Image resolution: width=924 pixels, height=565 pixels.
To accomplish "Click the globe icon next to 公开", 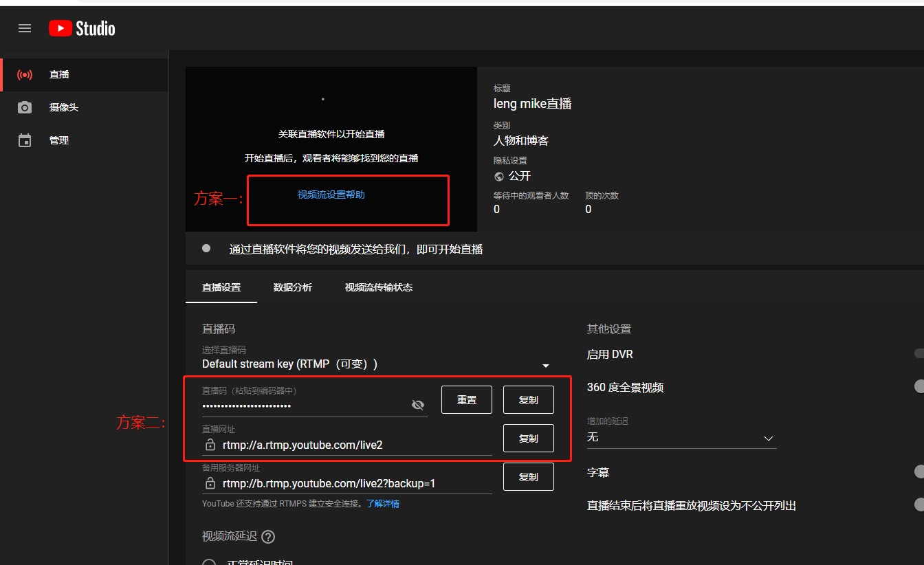I will click(x=499, y=177).
